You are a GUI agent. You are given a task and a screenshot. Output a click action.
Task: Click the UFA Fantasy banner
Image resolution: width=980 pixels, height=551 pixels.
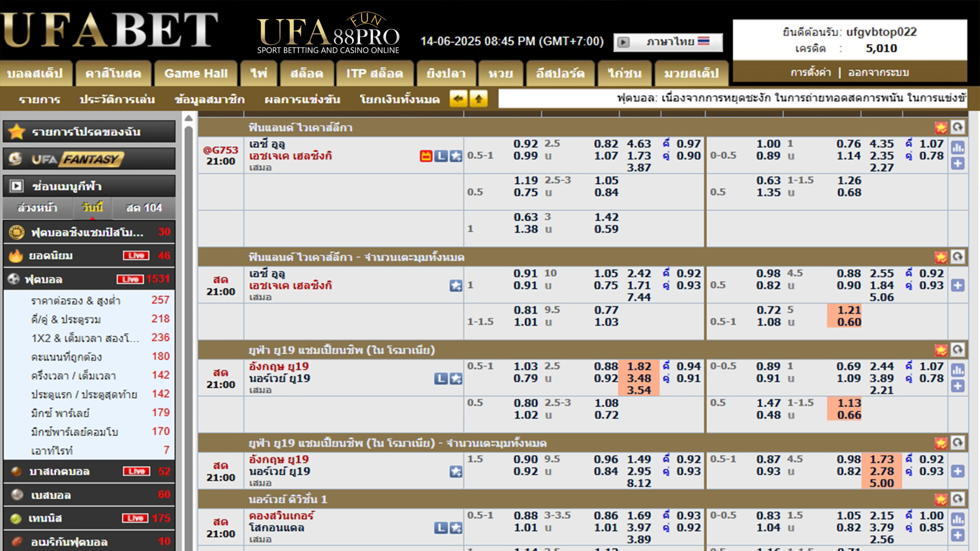(x=89, y=159)
